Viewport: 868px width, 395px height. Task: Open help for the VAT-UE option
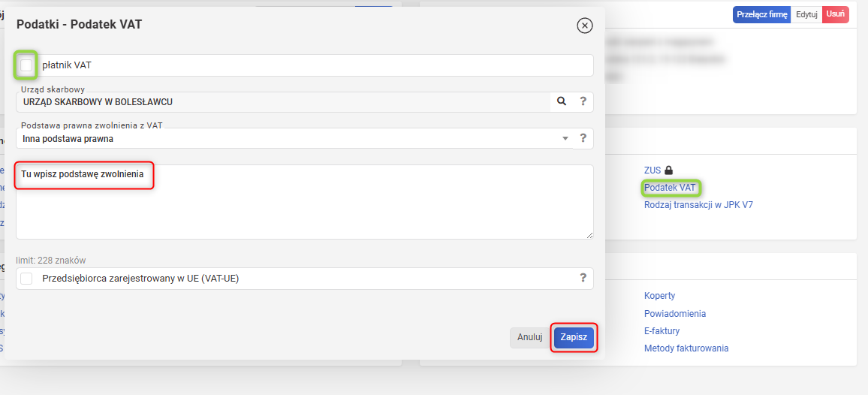(x=583, y=278)
